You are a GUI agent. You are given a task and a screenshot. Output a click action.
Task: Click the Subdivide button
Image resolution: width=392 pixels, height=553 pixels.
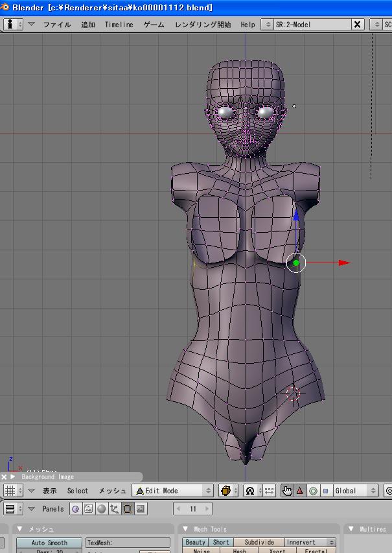click(259, 542)
